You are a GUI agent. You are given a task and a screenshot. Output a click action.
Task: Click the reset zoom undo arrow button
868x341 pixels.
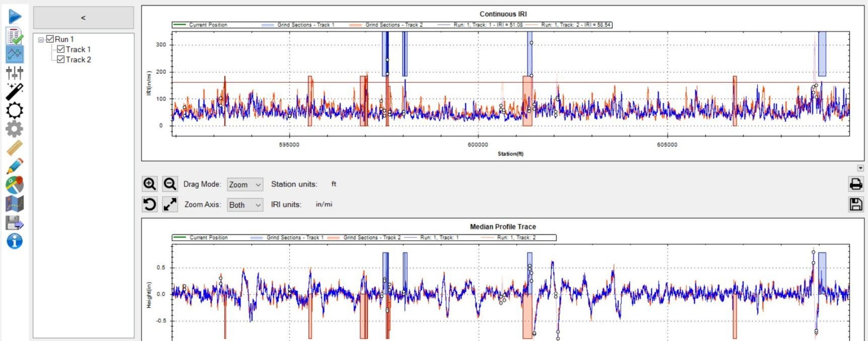[x=150, y=204]
